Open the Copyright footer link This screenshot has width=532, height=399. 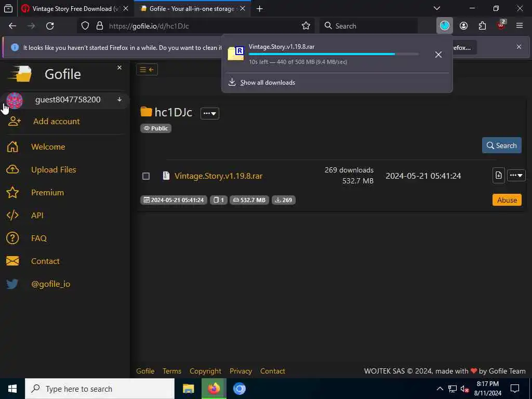205,371
